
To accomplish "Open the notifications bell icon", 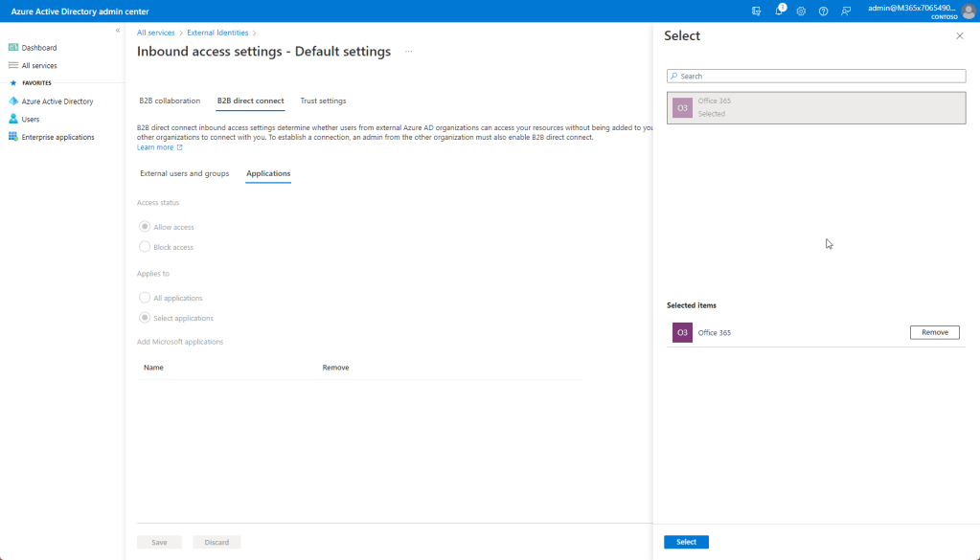I will click(x=780, y=11).
